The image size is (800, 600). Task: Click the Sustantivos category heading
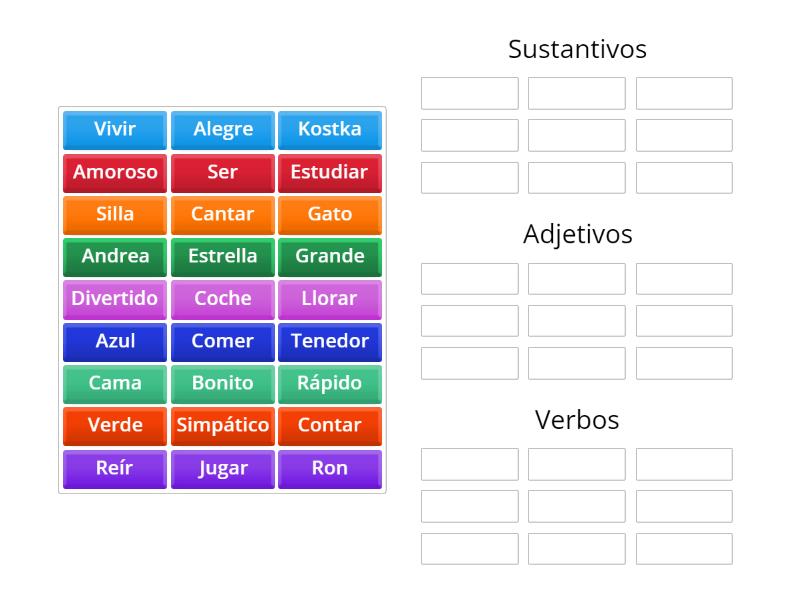[578, 48]
